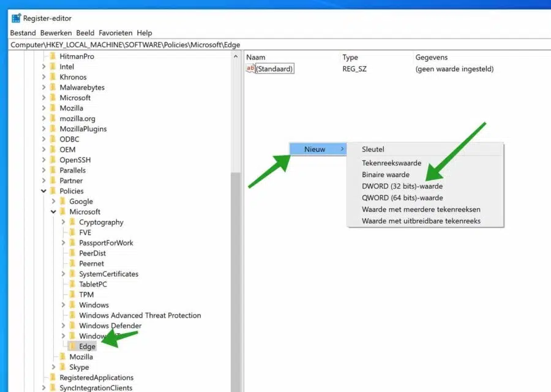Click the Malwarebytes folder icon
Viewport: 551px width, 392px height.
53,87
